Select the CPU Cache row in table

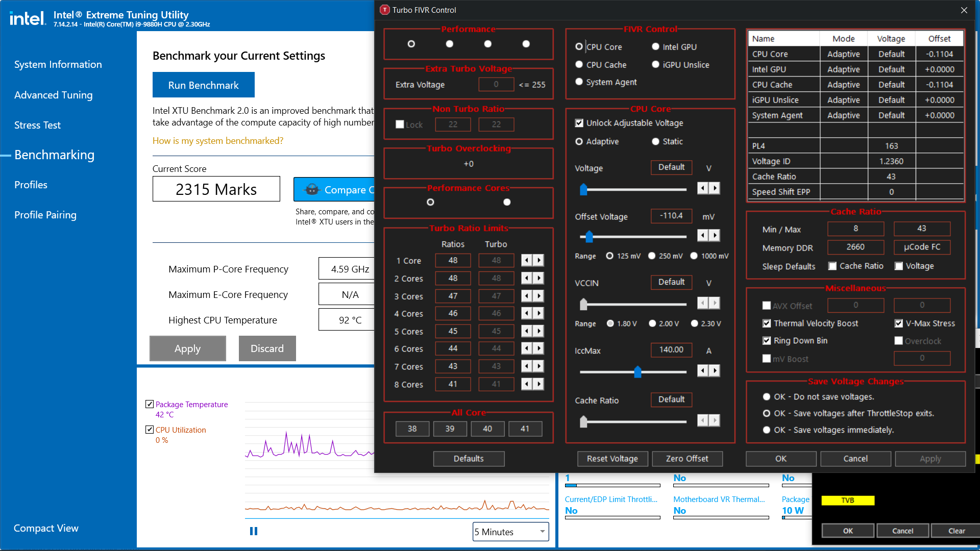[855, 85]
